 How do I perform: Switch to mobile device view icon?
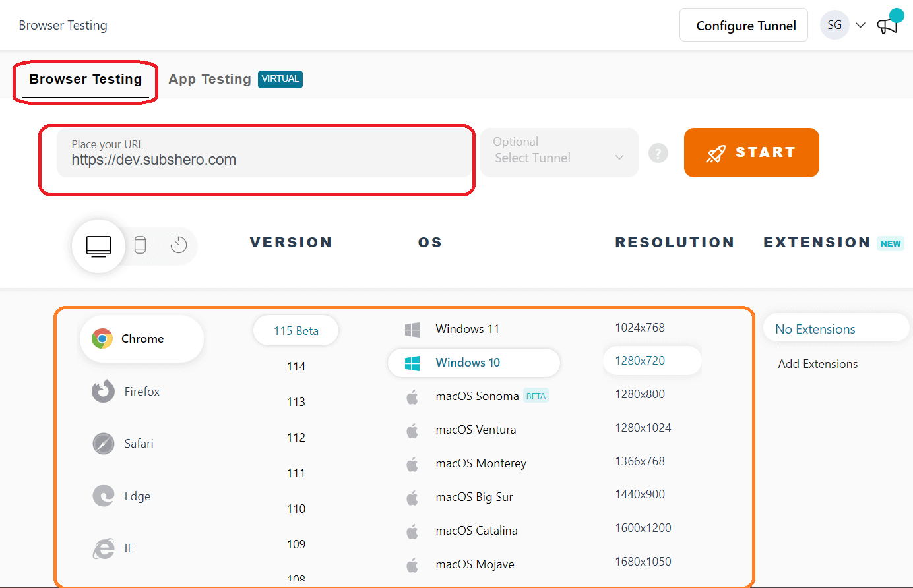140,245
